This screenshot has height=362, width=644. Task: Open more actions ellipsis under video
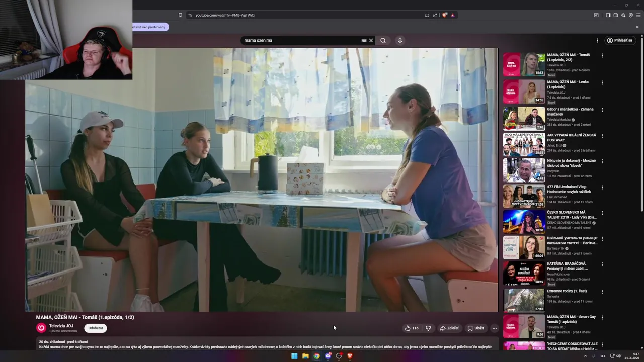pos(494,328)
